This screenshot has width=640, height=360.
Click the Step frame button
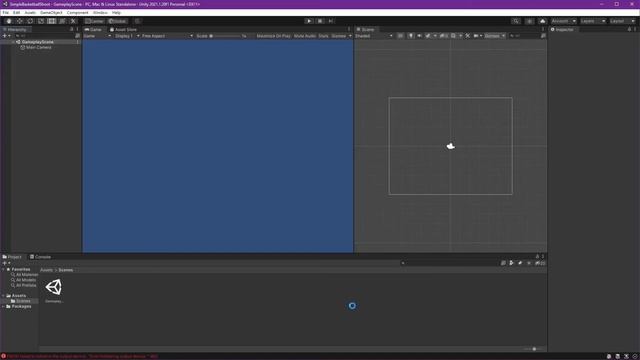click(331, 21)
